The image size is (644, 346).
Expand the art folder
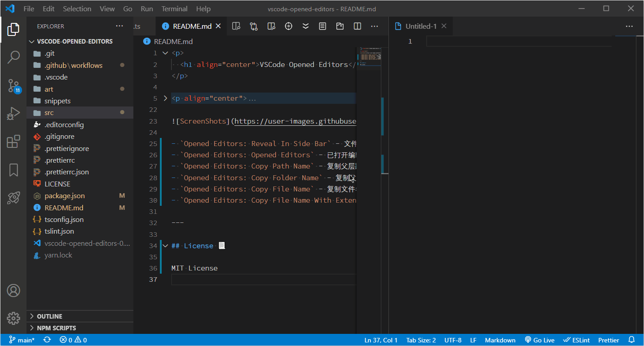pos(80,89)
